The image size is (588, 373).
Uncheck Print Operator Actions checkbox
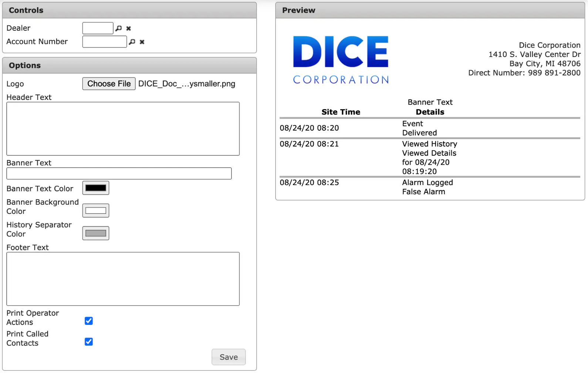pos(89,321)
